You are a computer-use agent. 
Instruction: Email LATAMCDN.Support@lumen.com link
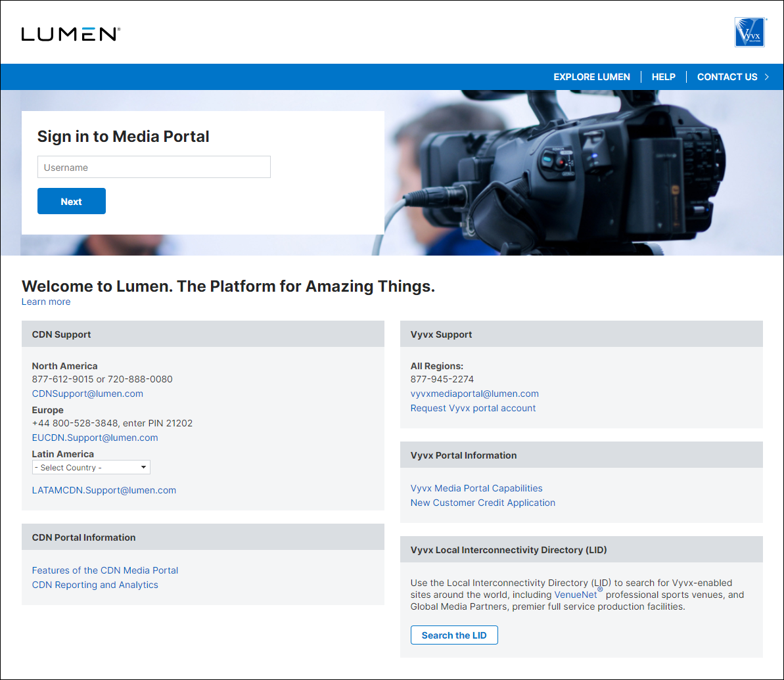(104, 490)
